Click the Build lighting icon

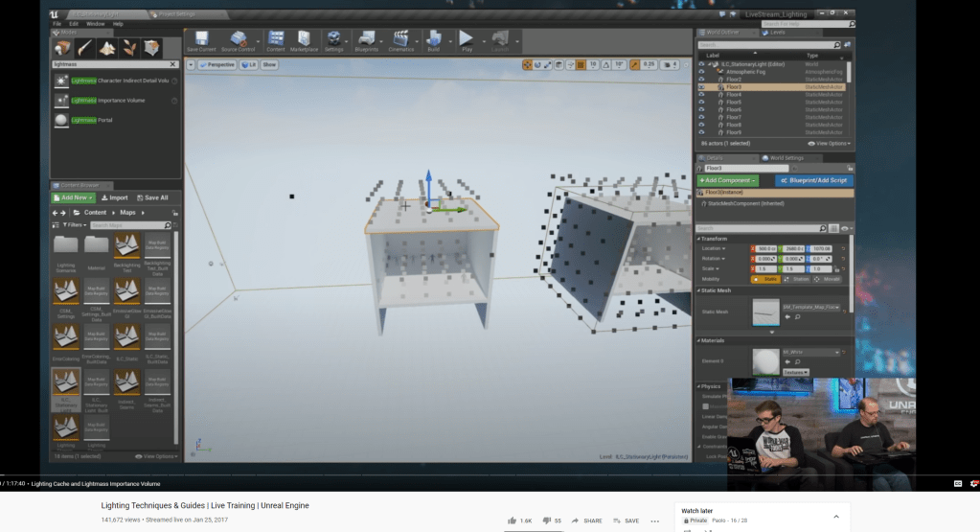coord(434,41)
